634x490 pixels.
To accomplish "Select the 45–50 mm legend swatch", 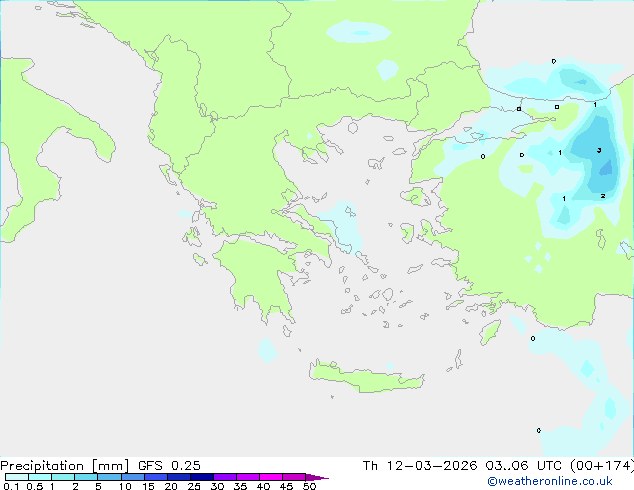I will pyautogui.click(x=294, y=477).
